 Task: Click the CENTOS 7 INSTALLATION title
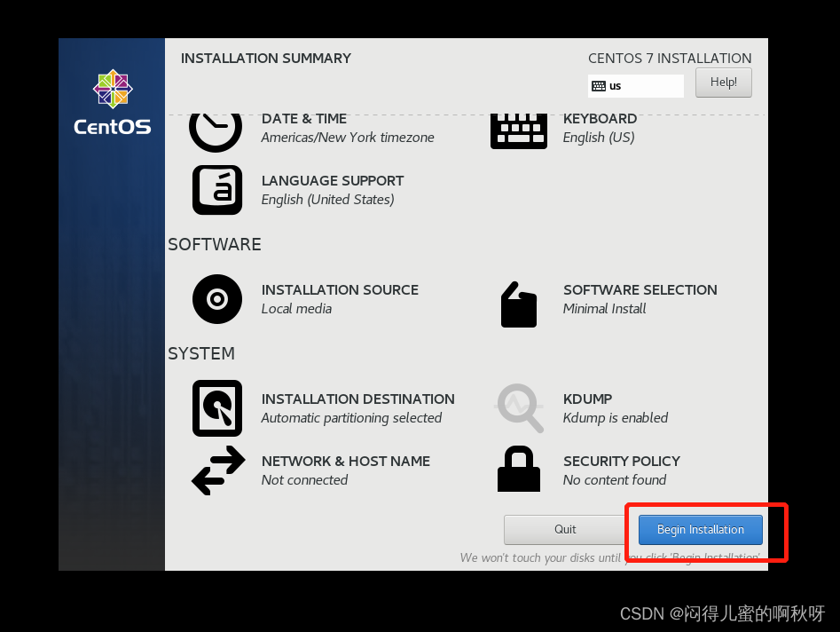pyautogui.click(x=670, y=59)
